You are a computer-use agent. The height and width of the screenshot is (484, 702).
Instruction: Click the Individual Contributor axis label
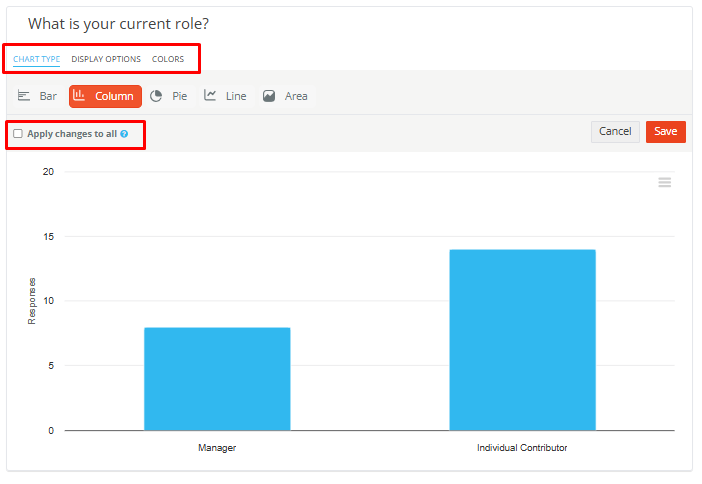[522, 448]
